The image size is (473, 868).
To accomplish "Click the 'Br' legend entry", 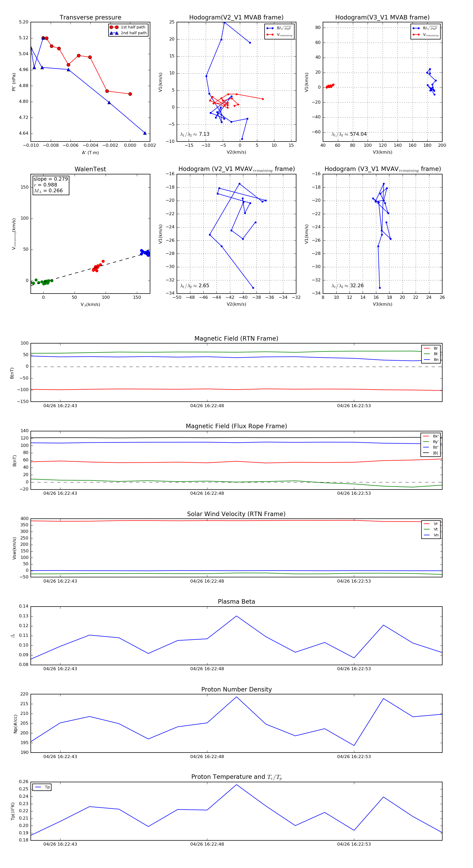I will [431, 349].
